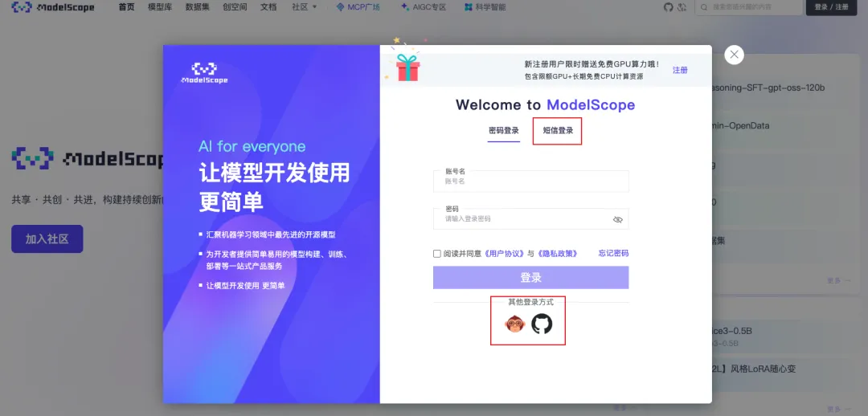
Task: Open 创空间 in the top navigation
Action: tap(235, 7)
